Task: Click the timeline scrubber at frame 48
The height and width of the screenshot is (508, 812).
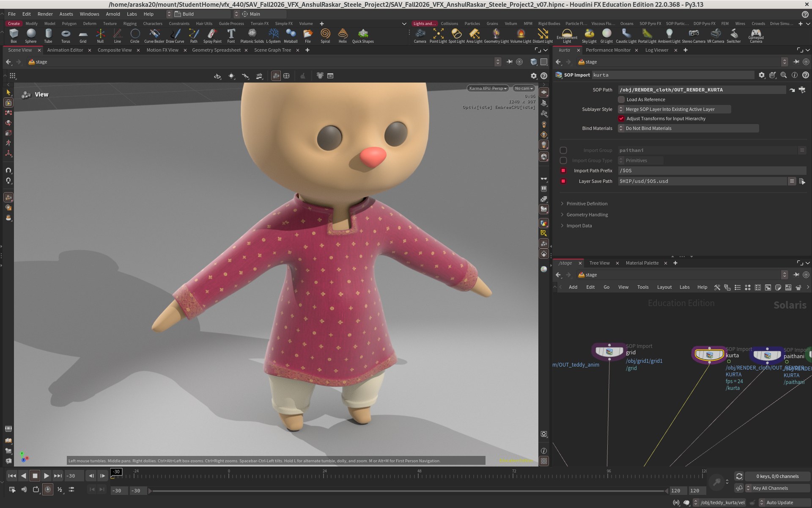Action: 419,476
